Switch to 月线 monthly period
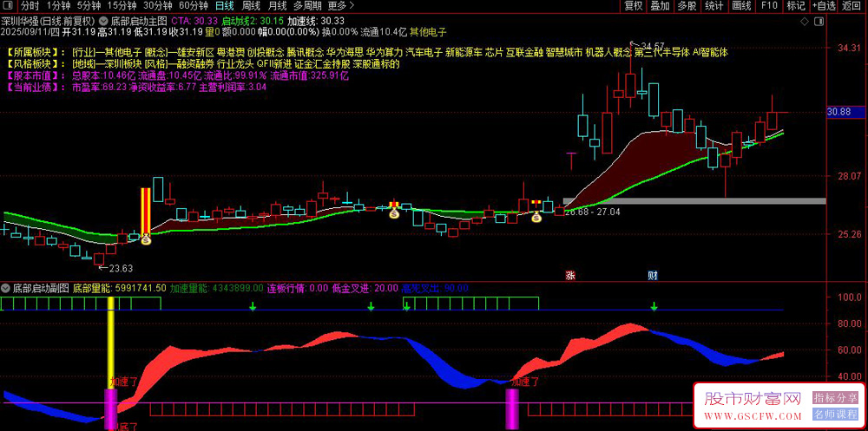 click(x=277, y=6)
